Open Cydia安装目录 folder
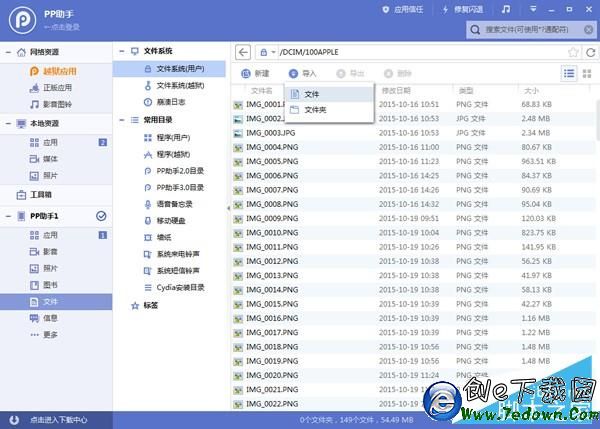The width and height of the screenshot is (600, 429). [x=174, y=287]
